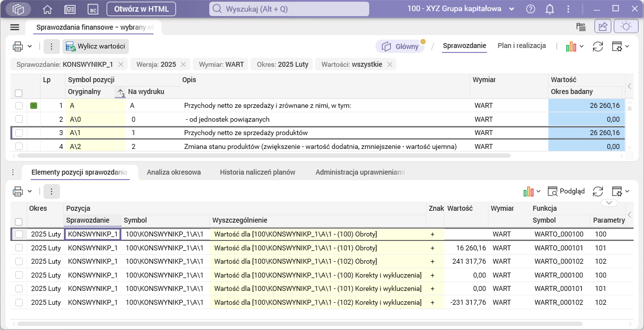
Task: Click the share window icon
Action: 603,27
